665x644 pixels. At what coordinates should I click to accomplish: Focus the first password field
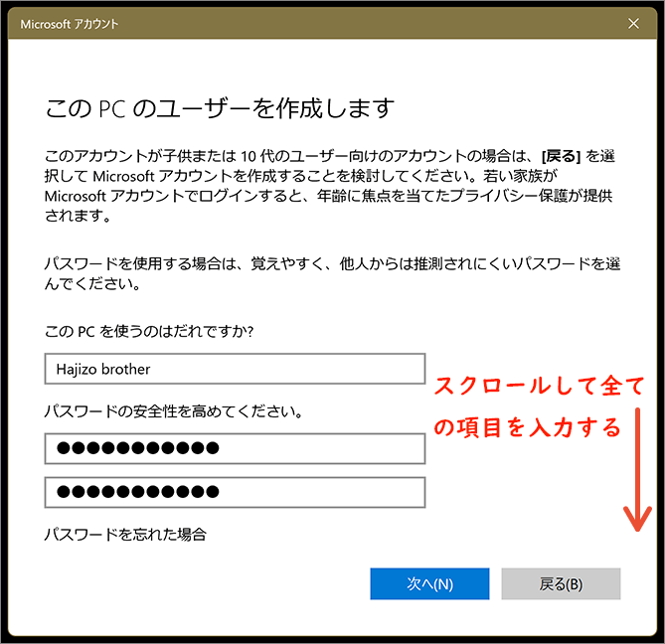click(x=235, y=448)
